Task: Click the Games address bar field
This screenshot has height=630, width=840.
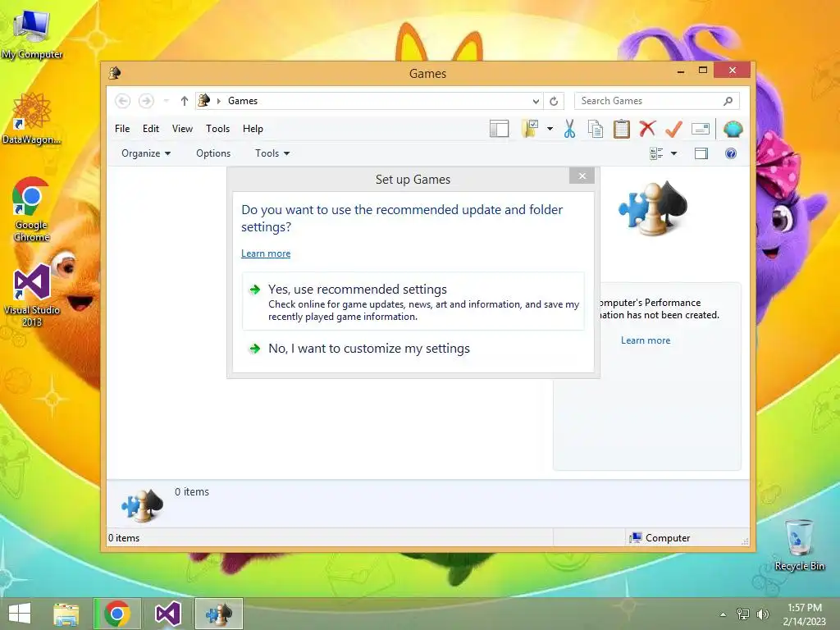Action: (x=368, y=101)
